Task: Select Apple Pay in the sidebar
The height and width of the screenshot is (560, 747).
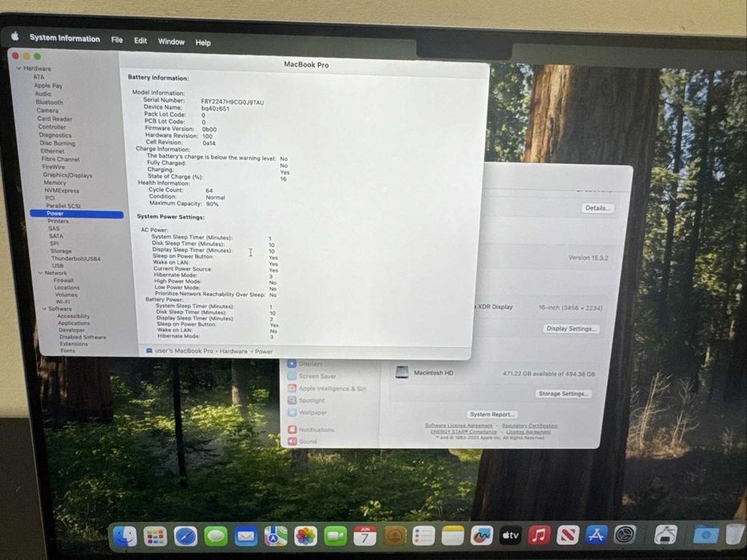Action: tap(48, 86)
